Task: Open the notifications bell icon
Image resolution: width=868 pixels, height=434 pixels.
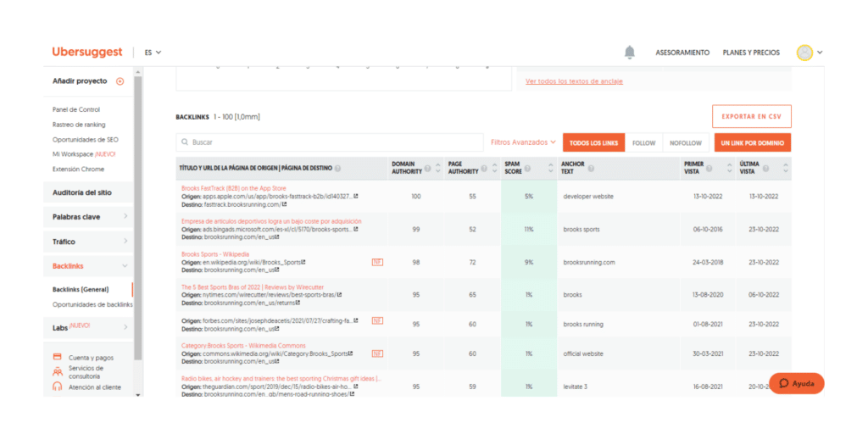Action: pos(630,53)
